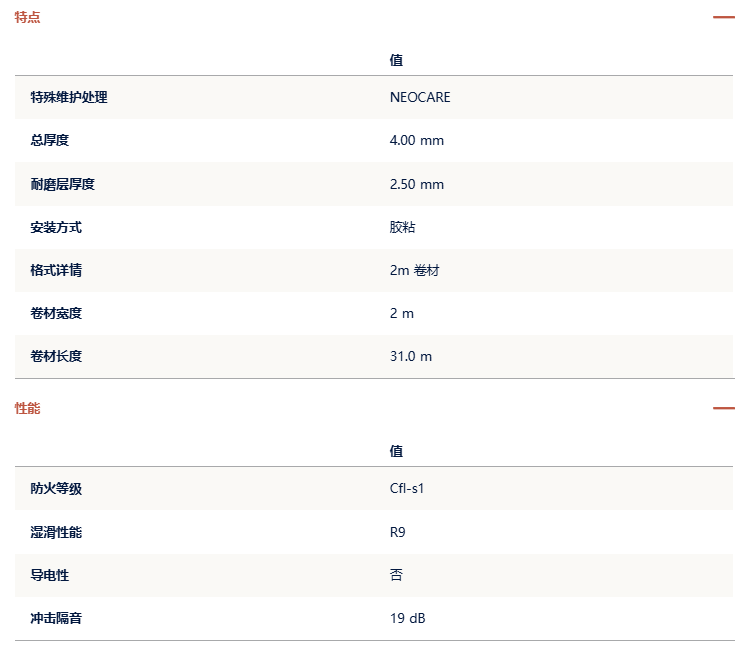Select the 总厚度 row label
This screenshot has height=651, width=745.
[49, 141]
